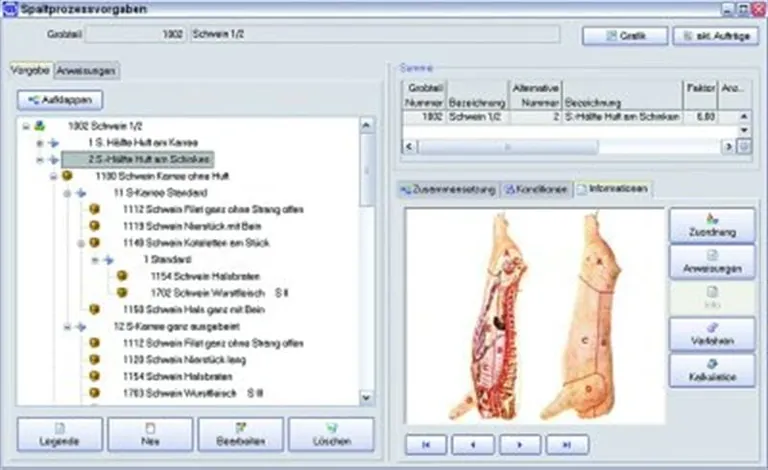The height and width of the screenshot is (470, 768).
Task: Click the Grafik button
Action: pos(624,35)
